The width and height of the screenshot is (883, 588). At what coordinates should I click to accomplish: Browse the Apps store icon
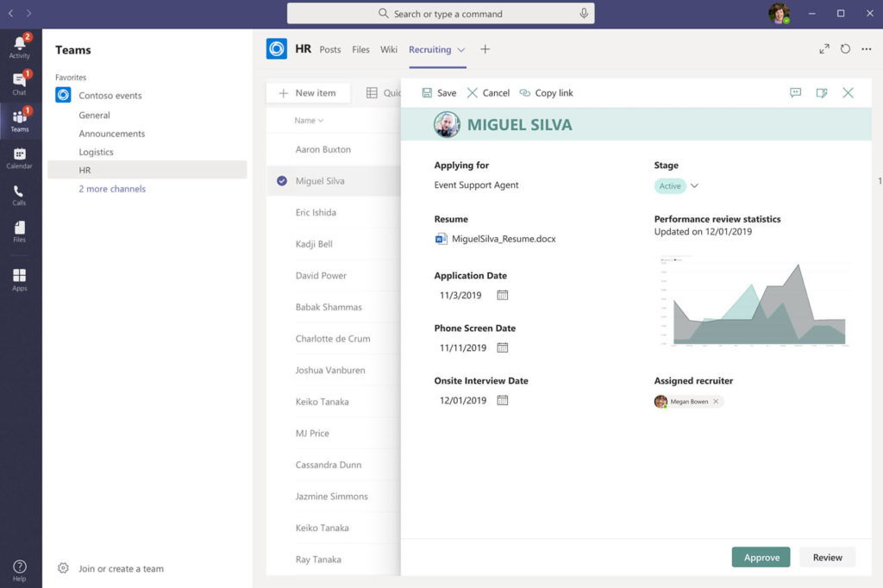pos(20,279)
